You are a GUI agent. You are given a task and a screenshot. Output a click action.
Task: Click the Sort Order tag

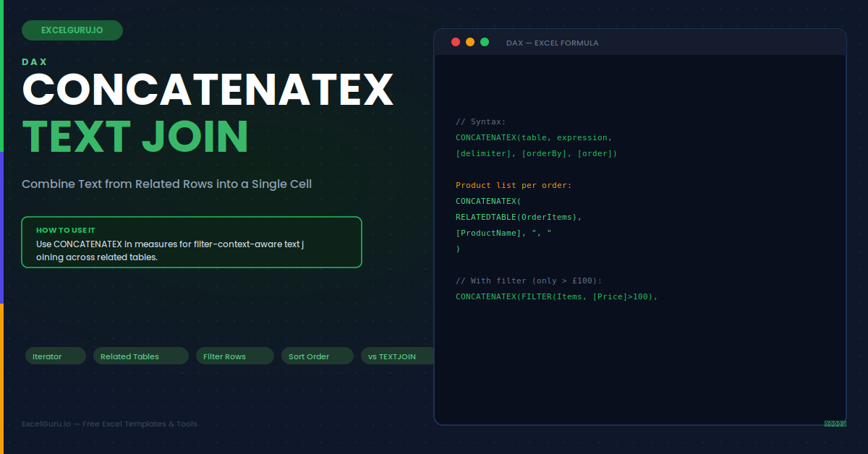(x=318, y=356)
